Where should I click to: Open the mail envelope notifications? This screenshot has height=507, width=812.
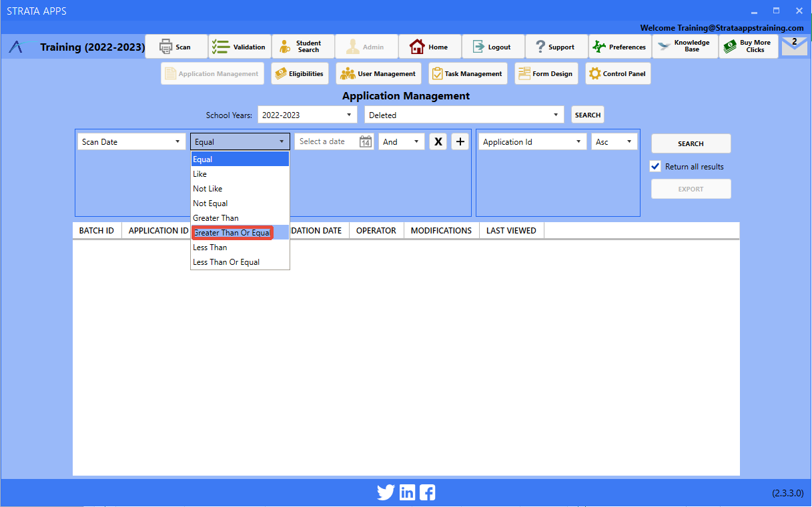tap(794, 46)
